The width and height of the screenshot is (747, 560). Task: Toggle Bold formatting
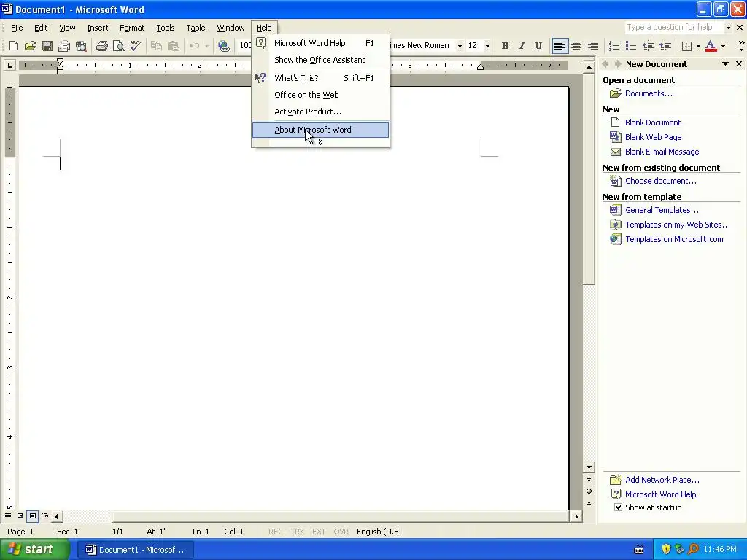(505, 46)
